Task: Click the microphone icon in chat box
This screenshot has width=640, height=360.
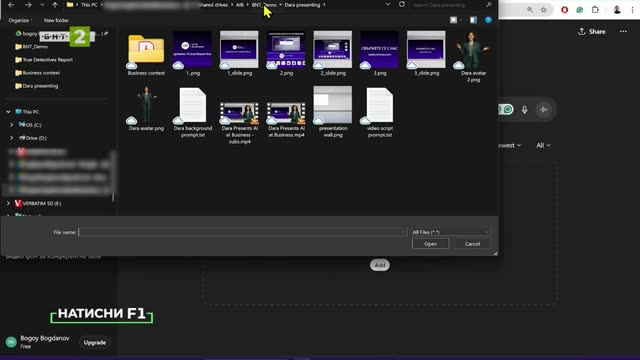Action: 524,109
